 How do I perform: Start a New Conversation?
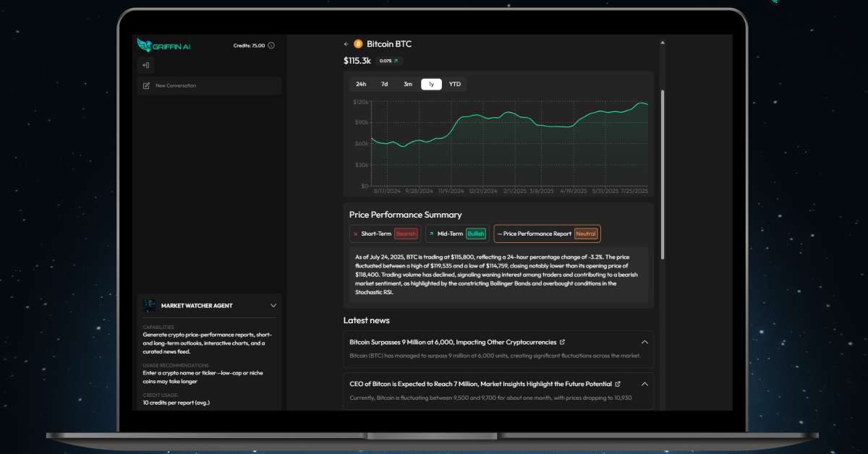[209, 85]
